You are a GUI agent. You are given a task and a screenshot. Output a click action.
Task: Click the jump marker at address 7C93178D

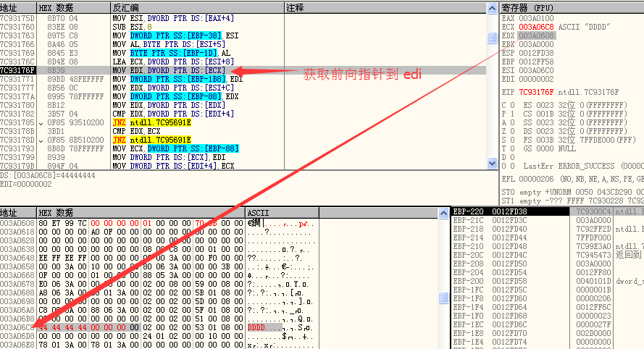[x=41, y=139]
